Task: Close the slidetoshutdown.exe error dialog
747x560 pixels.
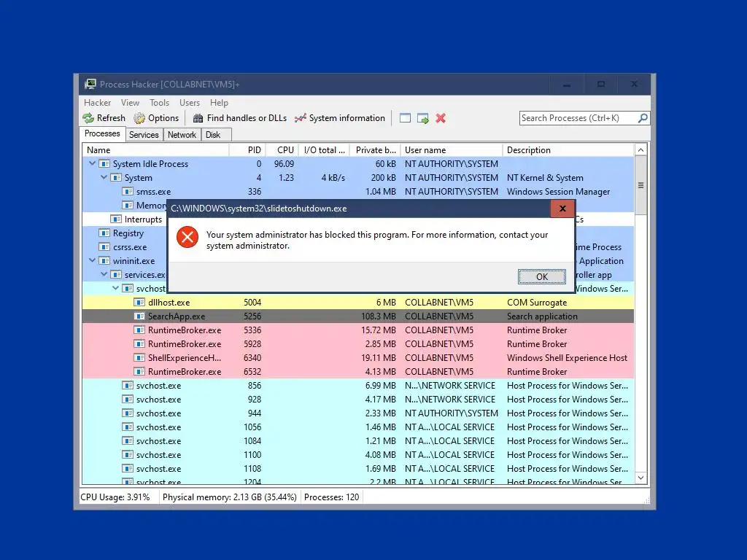Action: click(562, 209)
